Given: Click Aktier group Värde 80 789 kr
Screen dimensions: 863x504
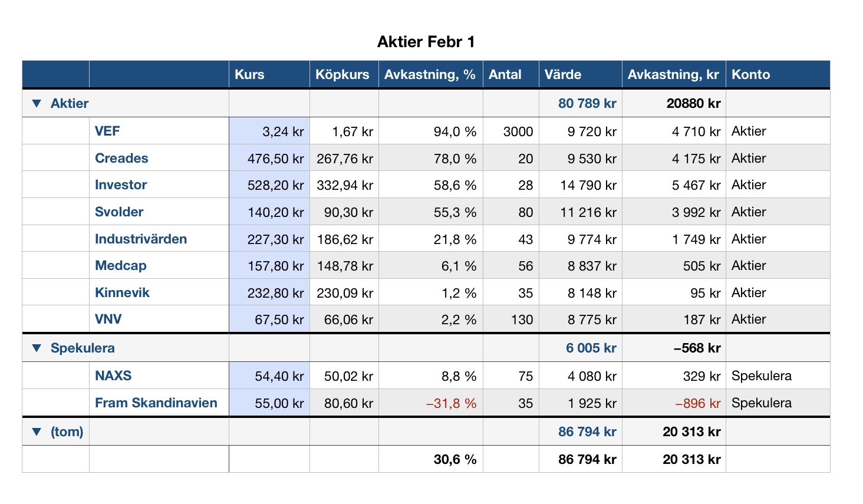Looking at the screenshot, I should (x=581, y=103).
